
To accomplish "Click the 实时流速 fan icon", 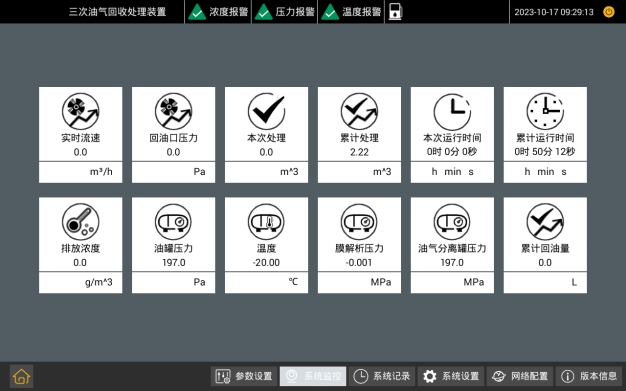I will pos(81,111).
